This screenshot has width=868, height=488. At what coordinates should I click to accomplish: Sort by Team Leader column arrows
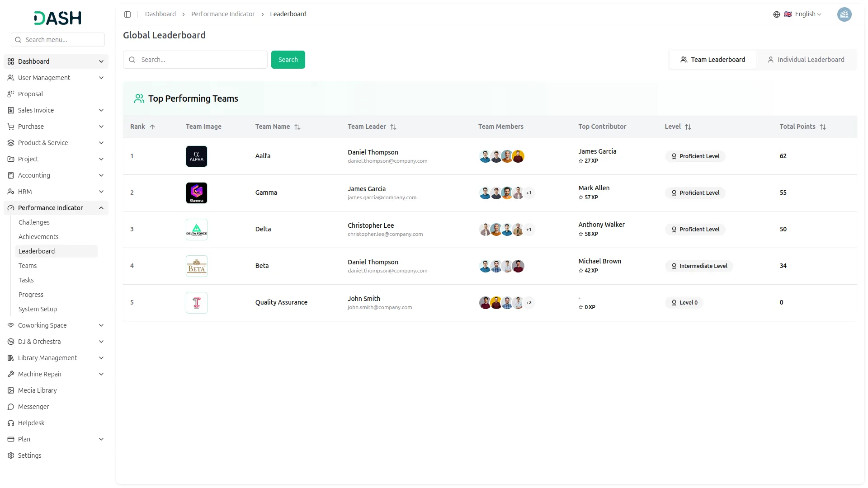tap(393, 127)
